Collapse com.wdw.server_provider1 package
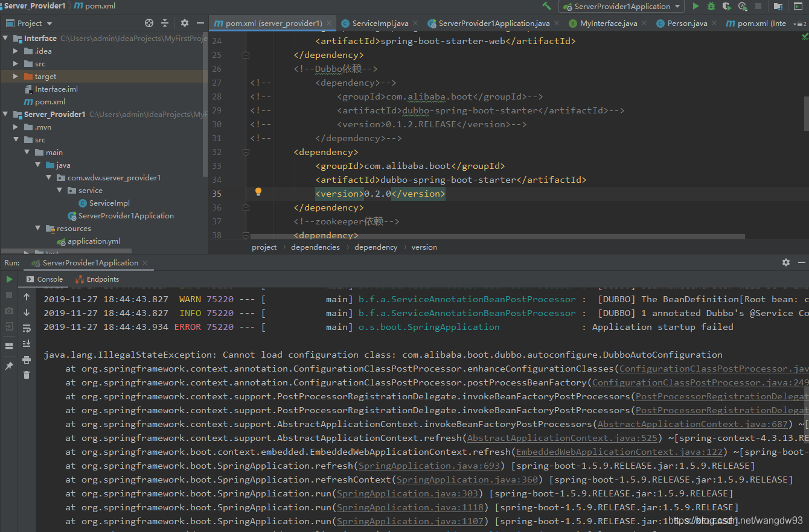Image resolution: width=809 pixels, height=532 pixels. [49, 177]
